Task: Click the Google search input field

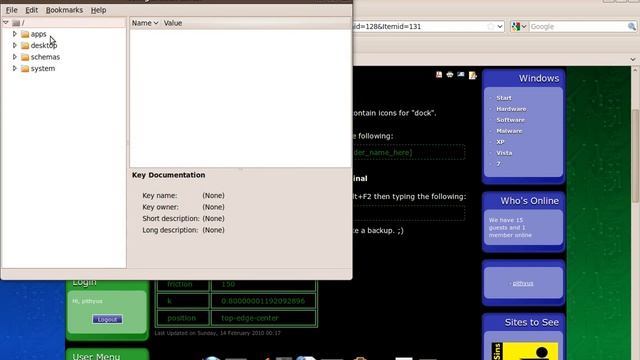Action: (x=578, y=27)
